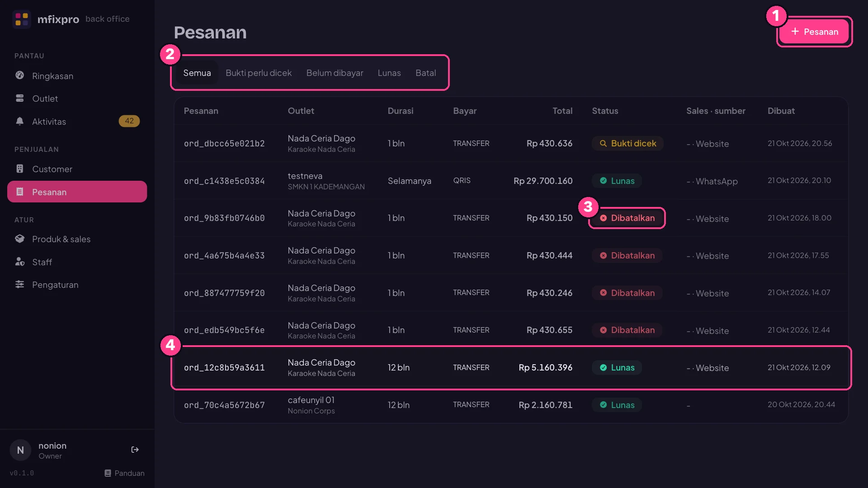Click magnifier icon in Bukti dicek badge
This screenshot has height=488, width=868.
603,143
